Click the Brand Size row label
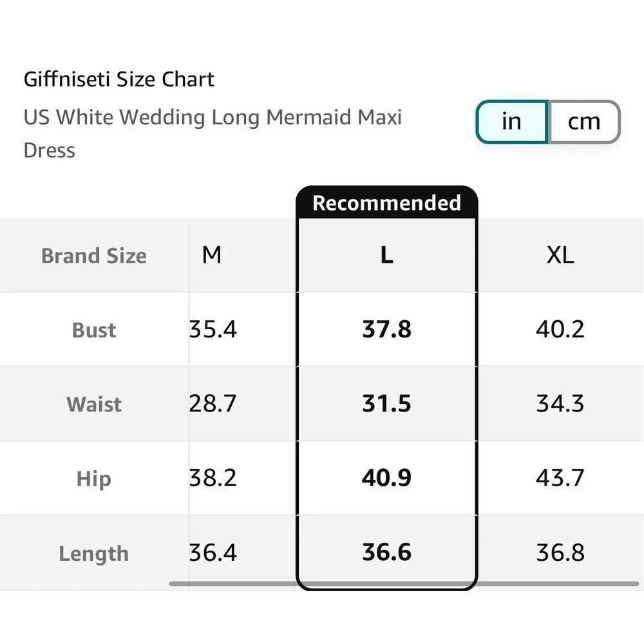The image size is (644, 644). click(94, 256)
